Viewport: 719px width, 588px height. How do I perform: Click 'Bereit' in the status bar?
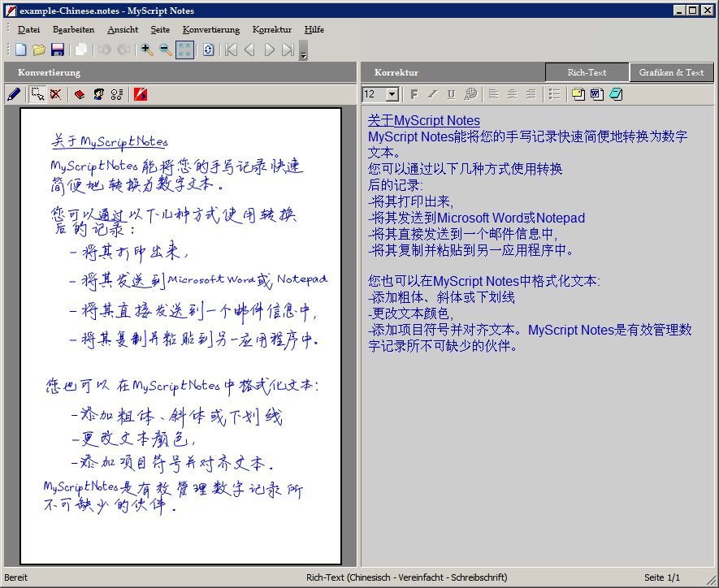click(x=16, y=577)
